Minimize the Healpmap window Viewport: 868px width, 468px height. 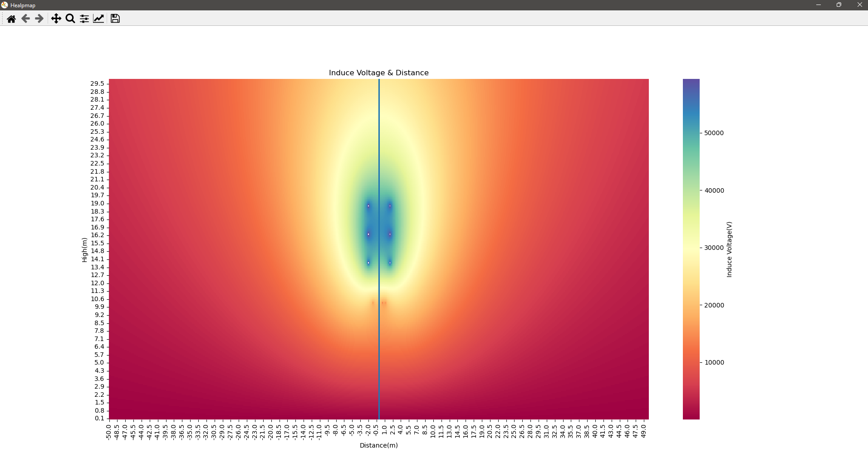point(819,5)
